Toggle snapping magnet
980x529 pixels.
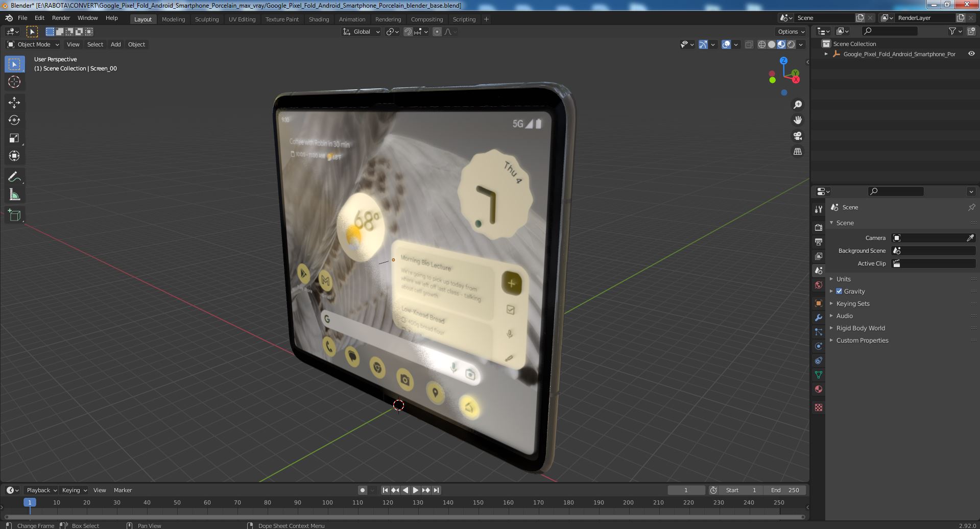point(408,32)
